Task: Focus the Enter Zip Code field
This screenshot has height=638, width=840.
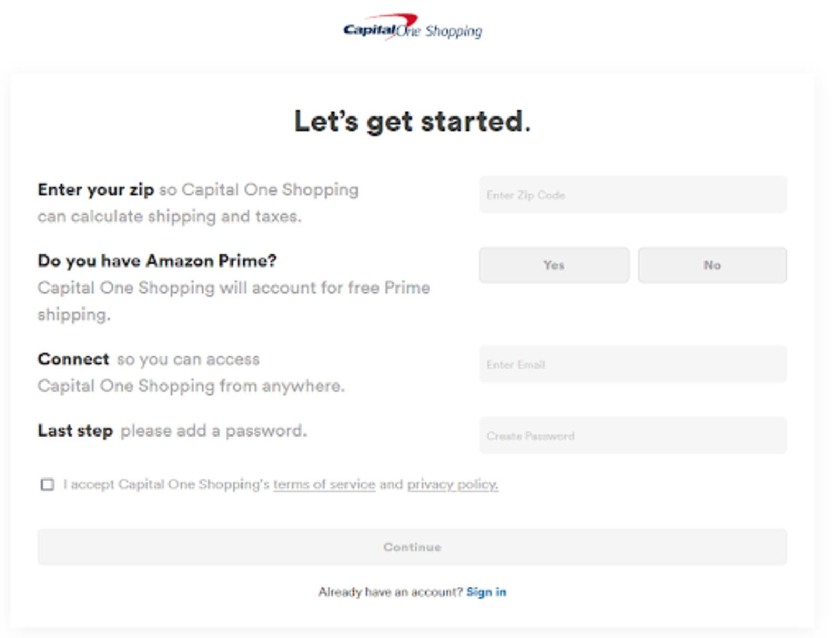Action: click(x=633, y=195)
